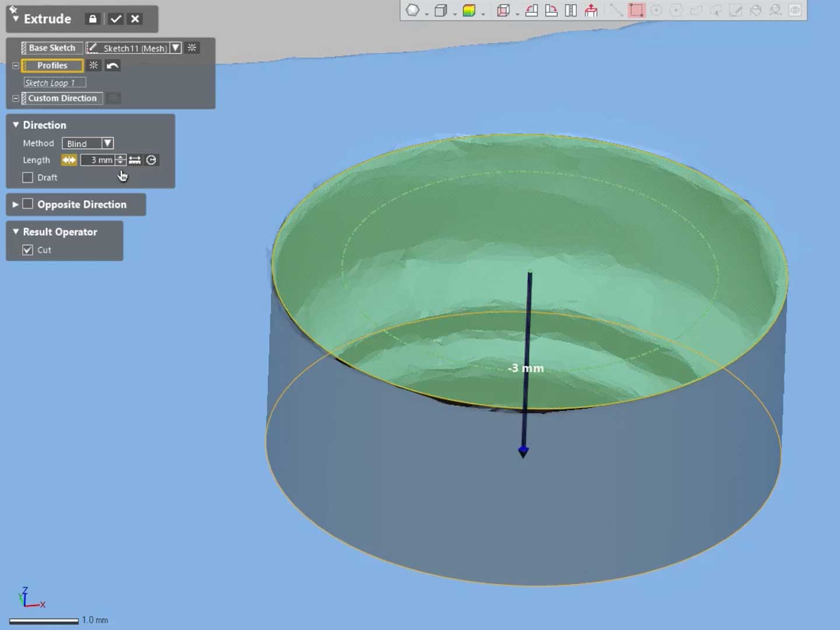Collapse the Direction section
The width and height of the screenshot is (840, 630).
coord(16,125)
